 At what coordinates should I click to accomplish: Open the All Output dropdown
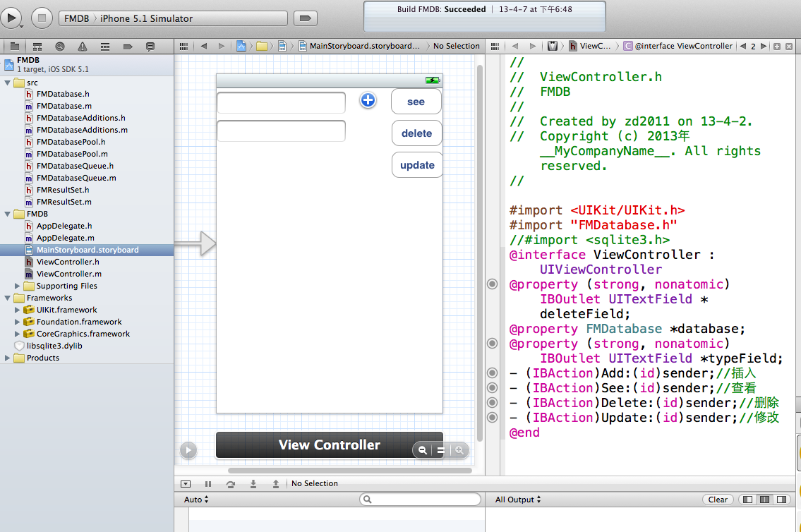[x=517, y=500]
